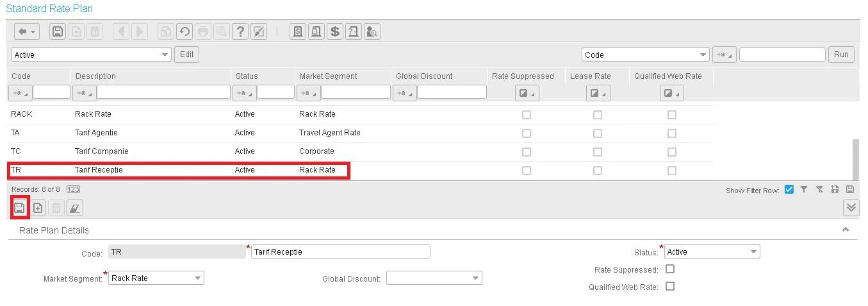Save the record using the top toolbar save icon

[x=58, y=31]
